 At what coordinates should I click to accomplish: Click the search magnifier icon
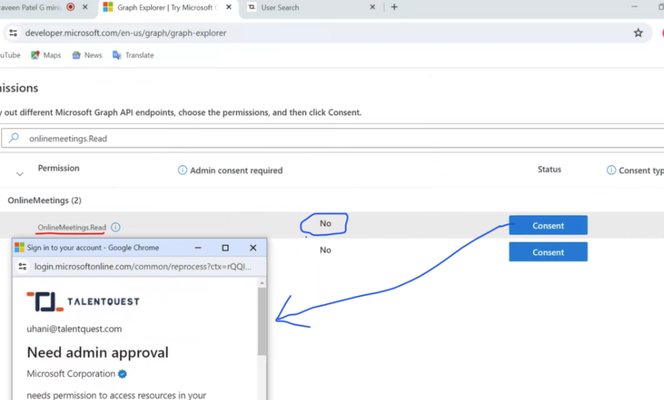[x=14, y=138]
